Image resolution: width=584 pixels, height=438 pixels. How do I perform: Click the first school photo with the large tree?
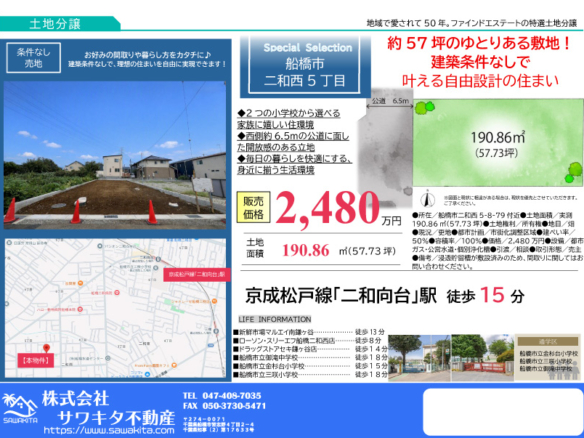click(419, 358)
